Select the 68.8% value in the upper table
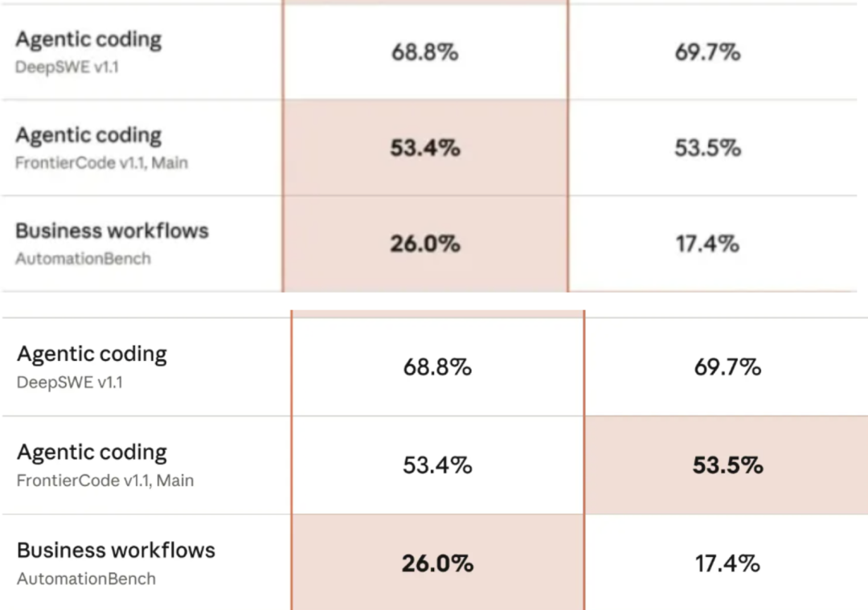 (x=424, y=52)
